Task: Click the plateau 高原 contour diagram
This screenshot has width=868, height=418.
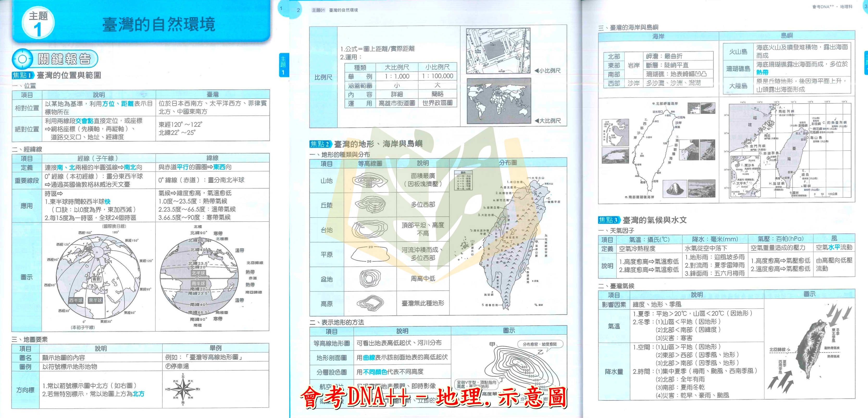Action: tap(370, 303)
